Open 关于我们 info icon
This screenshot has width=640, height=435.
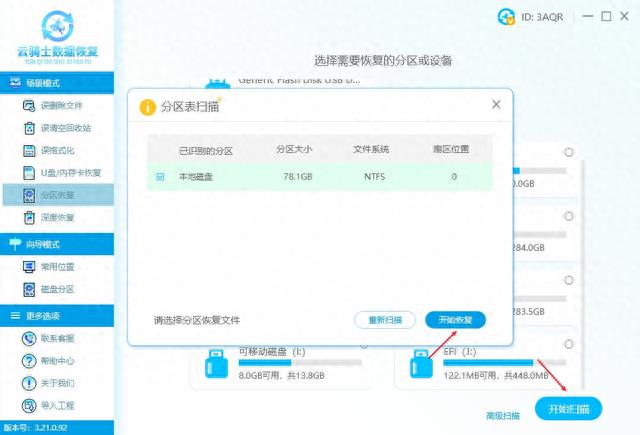[x=29, y=383]
